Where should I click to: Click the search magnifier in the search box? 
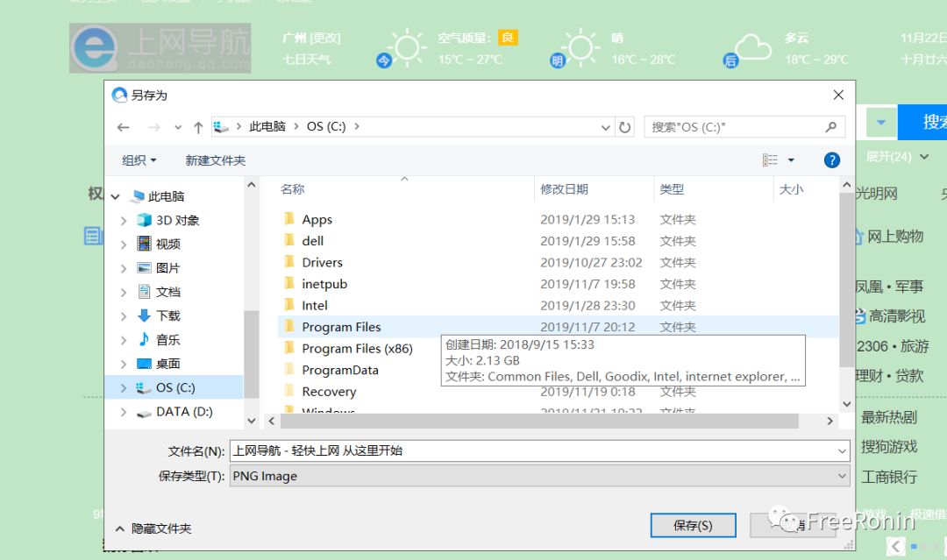pos(830,126)
